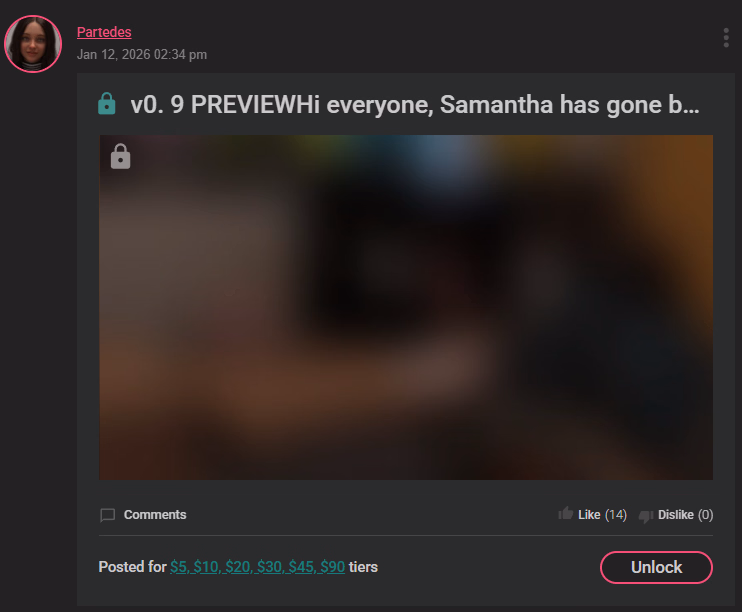Open the Partedes username link
The image size is (742, 612).
tap(104, 32)
